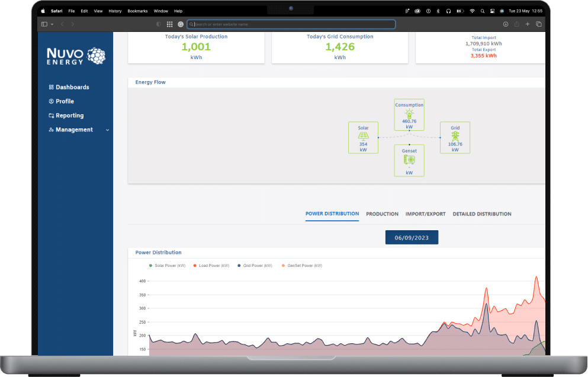Expand the Management sidebar menu
Viewport: 588px width, 377px height.
107,130
